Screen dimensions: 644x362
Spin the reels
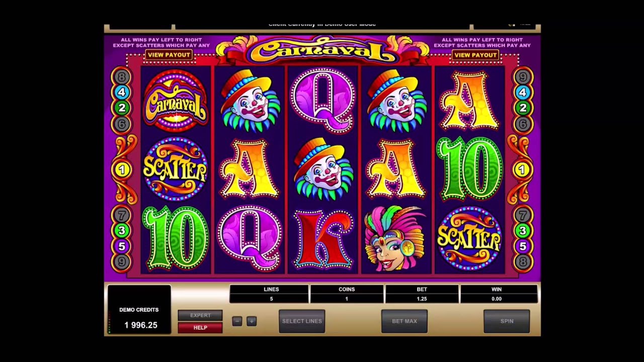point(507,321)
